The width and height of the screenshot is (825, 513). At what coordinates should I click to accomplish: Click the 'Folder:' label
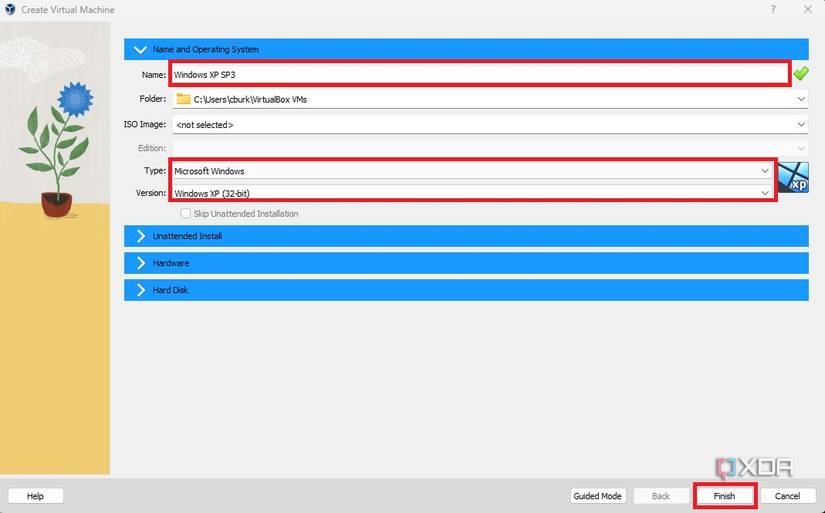(153, 98)
